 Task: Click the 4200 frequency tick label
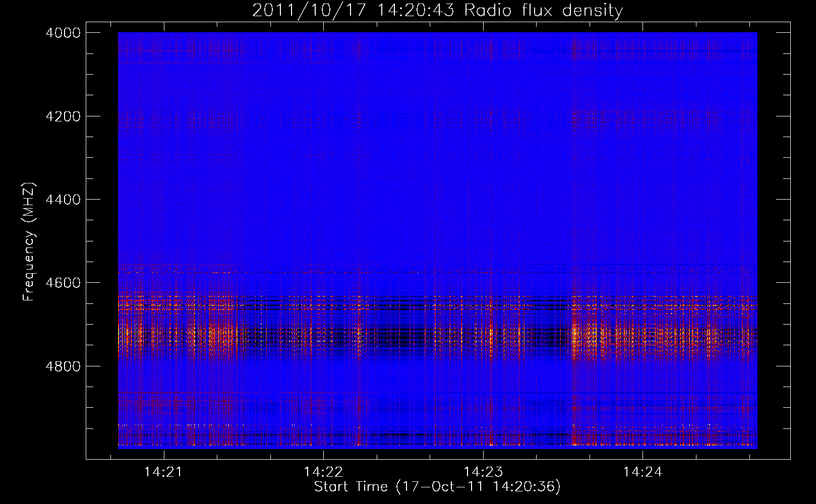63,116
